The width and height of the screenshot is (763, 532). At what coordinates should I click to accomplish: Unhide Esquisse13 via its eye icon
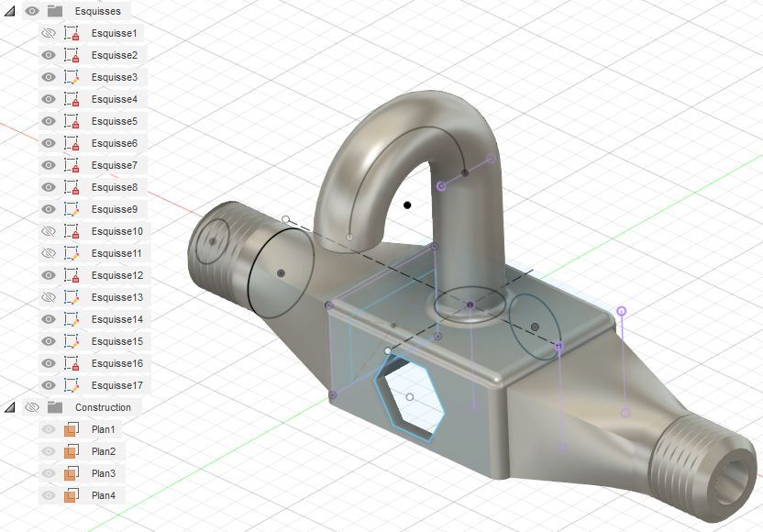[49, 297]
